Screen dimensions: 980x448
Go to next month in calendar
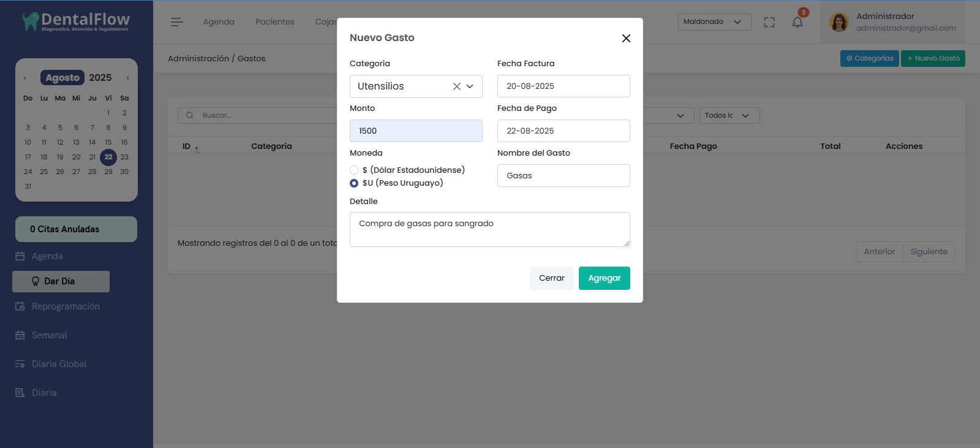pyautogui.click(x=127, y=78)
